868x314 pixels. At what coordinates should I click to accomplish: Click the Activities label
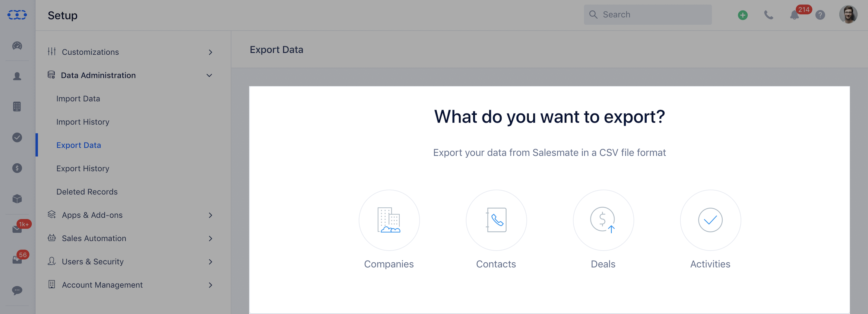point(710,264)
